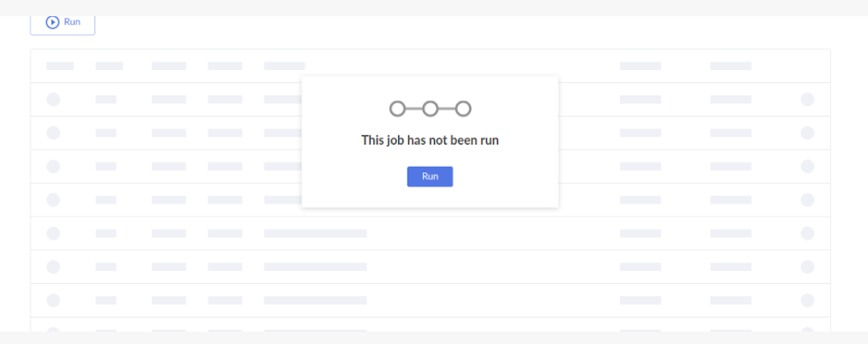Viewport: 868px width, 344px height.
Task: Click the long placeholder bar in the seventh row
Action: coord(315,300)
